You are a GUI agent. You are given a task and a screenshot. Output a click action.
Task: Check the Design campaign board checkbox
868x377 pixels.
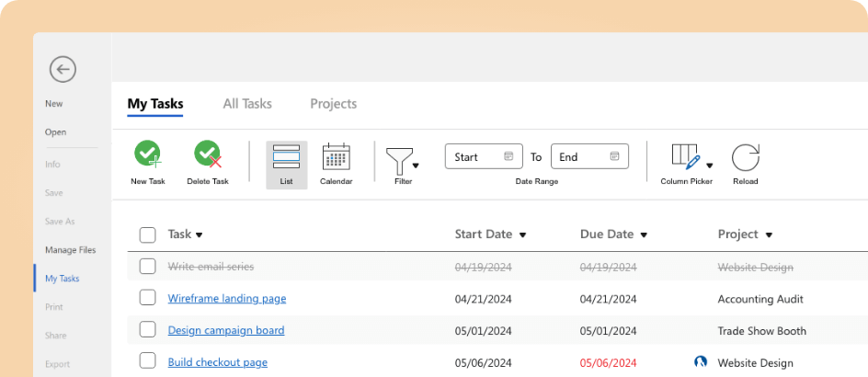(x=147, y=330)
